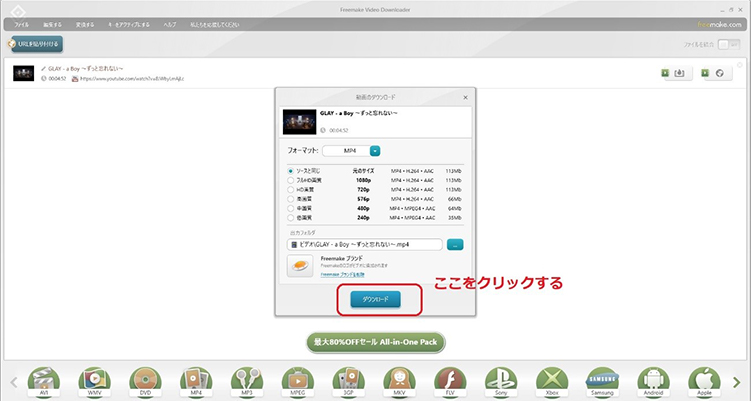751x401 pixels.
Task: Click the video thumbnail in the download dialog
Action: point(299,122)
